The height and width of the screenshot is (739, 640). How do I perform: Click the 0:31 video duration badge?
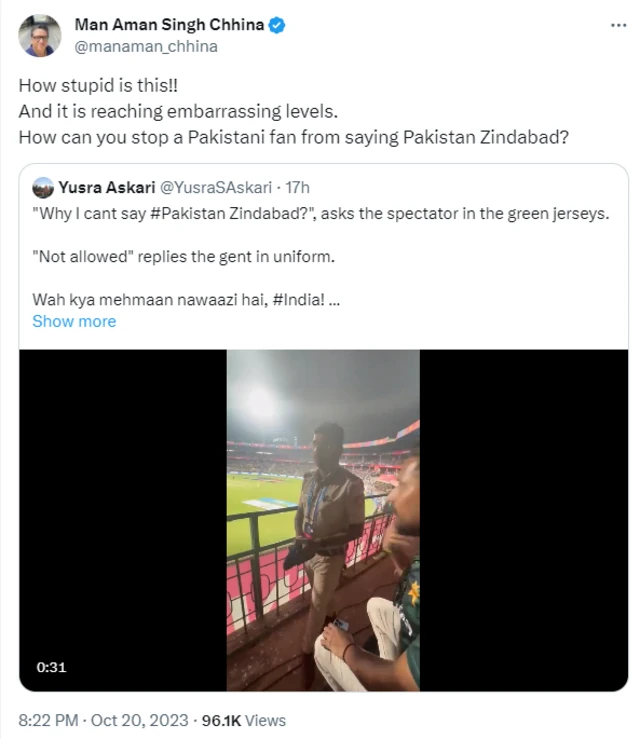click(x=51, y=666)
